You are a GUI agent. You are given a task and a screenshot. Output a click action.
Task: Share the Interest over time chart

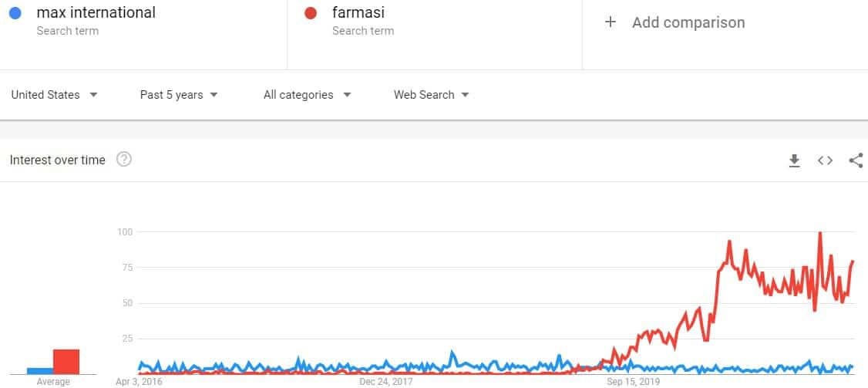[856, 160]
